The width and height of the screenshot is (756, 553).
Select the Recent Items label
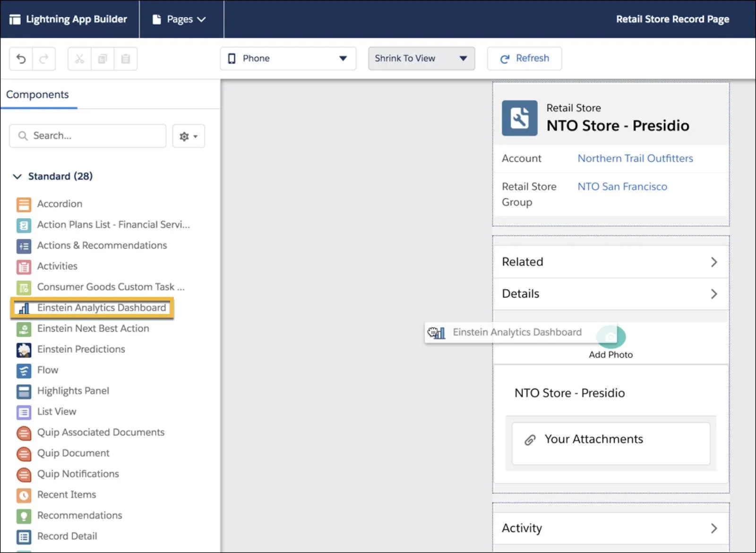tap(67, 495)
